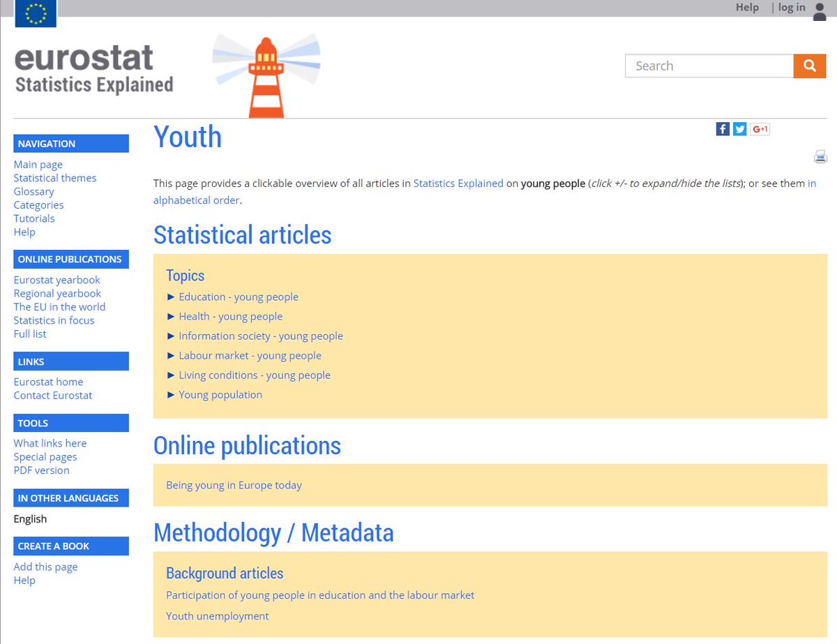837x644 pixels.
Task: Open Eurostat yearbook publication link
Action: [57, 280]
